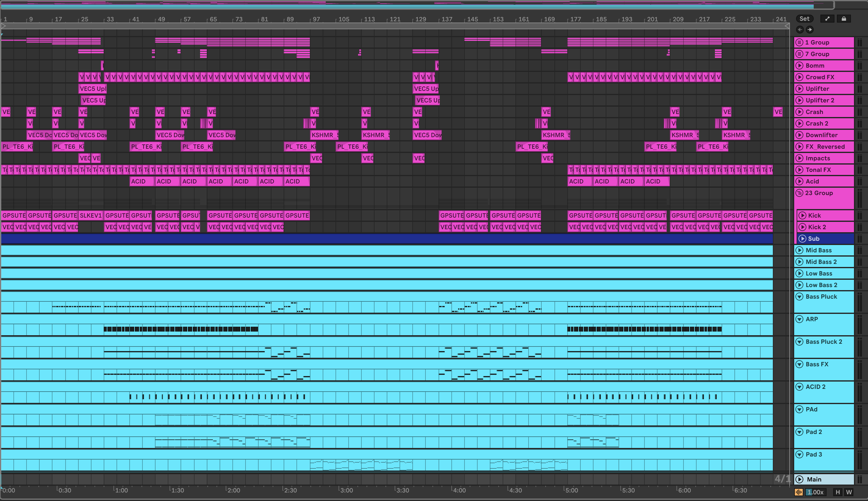Image resolution: width=868 pixels, height=501 pixels.
Task: Toggle the optimize arrangement waveform icon
Action: tap(798, 492)
